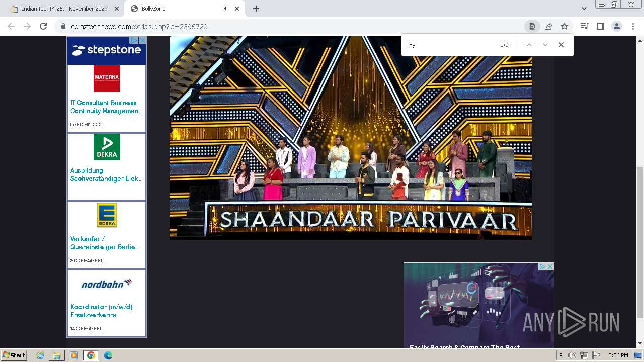Click the trading chart ad image
This screenshot has height=362, width=644.
(x=478, y=302)
